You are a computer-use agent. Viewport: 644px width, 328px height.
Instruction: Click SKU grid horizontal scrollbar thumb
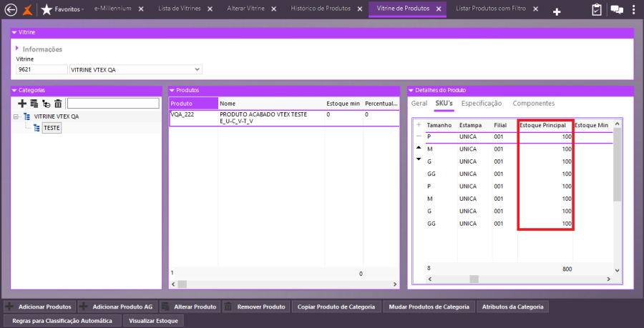pos(474,279)
